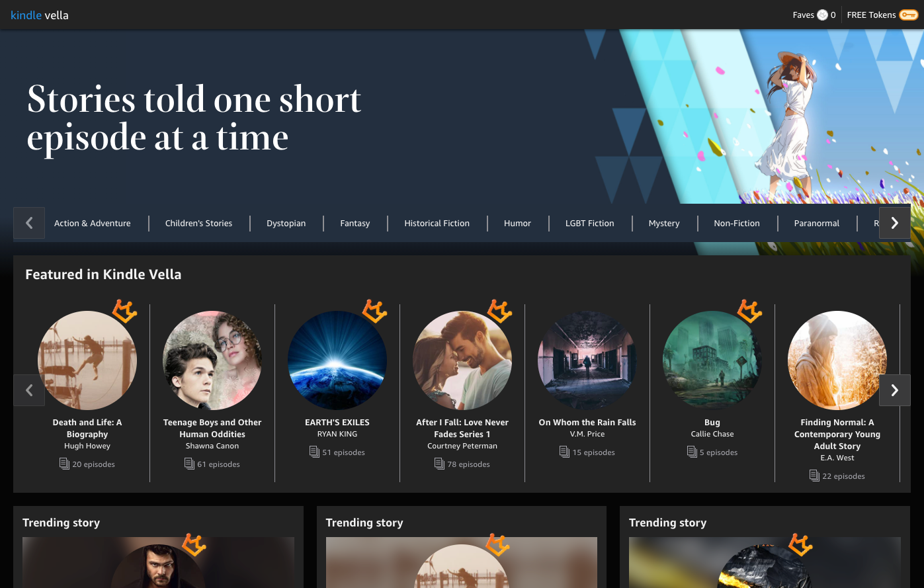The width and height of the screenshot is (924, 588).
Task: Show next genre categories with right arrow
Action: coord(894,223)
